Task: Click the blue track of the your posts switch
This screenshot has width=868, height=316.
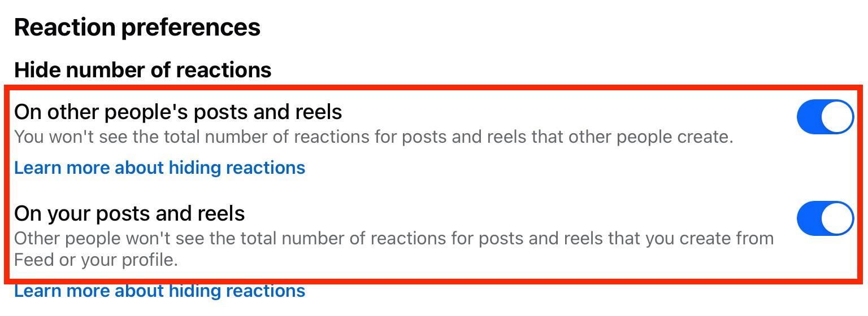Action: [x=809, y=218]
